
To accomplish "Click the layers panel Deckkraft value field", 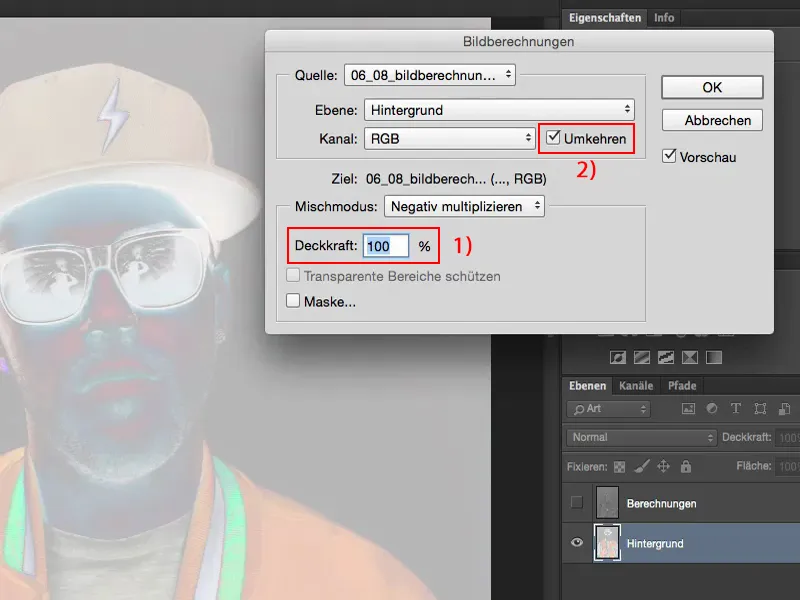I will (x=787, y=437).
